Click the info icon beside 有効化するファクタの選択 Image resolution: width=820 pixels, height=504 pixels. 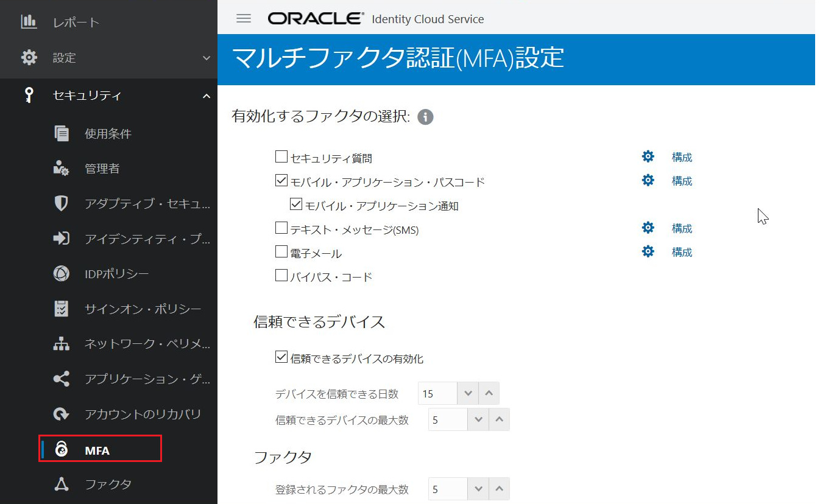[x=425, y=117]
